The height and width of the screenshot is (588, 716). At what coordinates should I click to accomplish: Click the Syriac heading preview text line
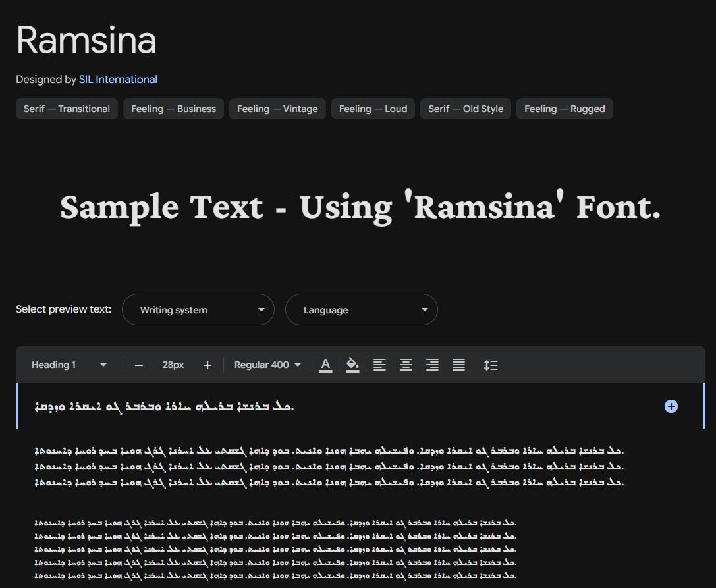pyautogui.click(x=165, y=406)
